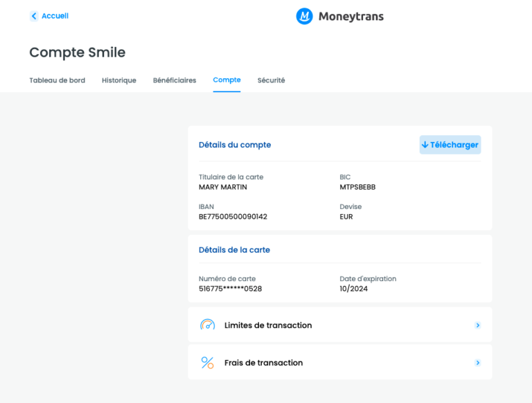532x403 pixels.
Task: Click the IBAN number BE77500500090142
Action: [233, 217]
